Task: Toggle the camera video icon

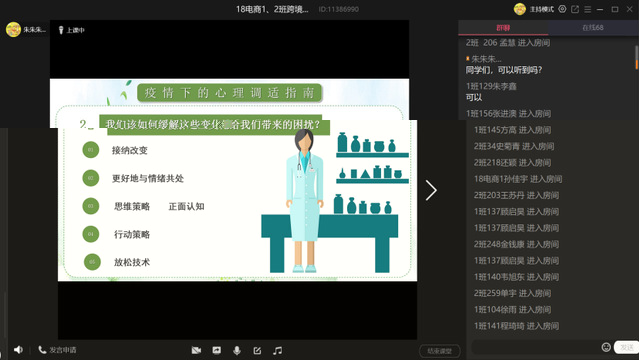Action: click(196, 350)
